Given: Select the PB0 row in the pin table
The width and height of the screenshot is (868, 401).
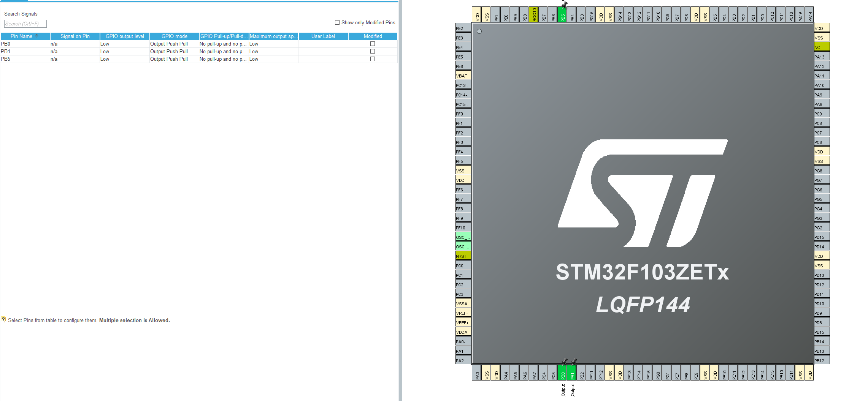Looking at the screenshot, I should tap(199, 44).
